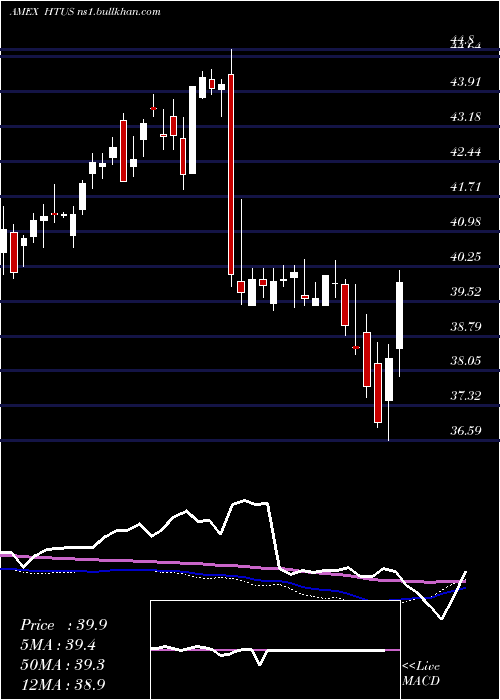Click the 50MA : 39.3 readout
This screenshot has width=500, height=700.
click(62, 664)
